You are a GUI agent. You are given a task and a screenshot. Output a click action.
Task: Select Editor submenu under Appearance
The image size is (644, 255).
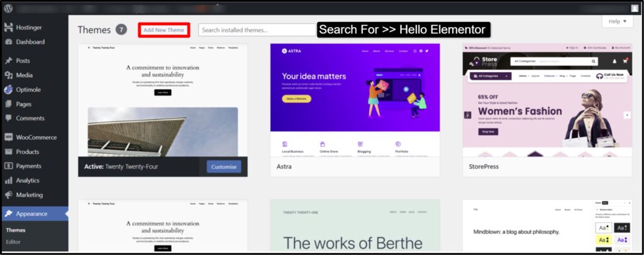click(13, 242)
